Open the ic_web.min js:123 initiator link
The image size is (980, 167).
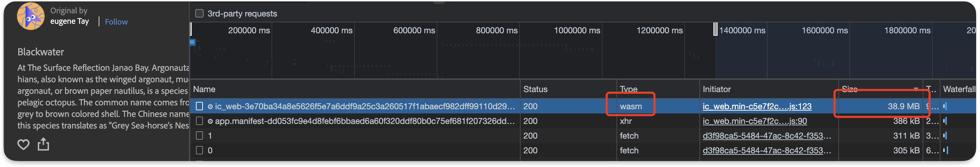757,106
